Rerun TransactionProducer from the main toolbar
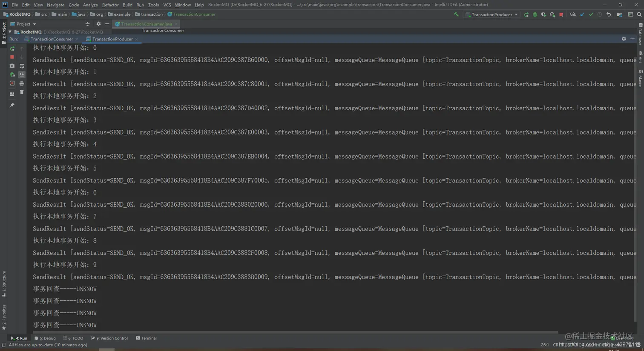The image size is (644, 351). (x=526, y=14)
